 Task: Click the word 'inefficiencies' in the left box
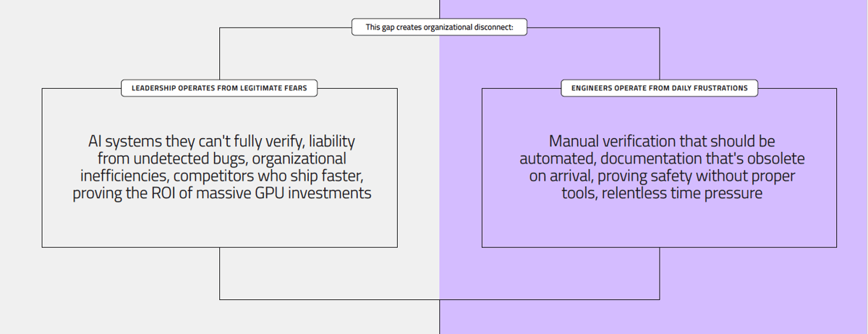[x=119, y=176]
